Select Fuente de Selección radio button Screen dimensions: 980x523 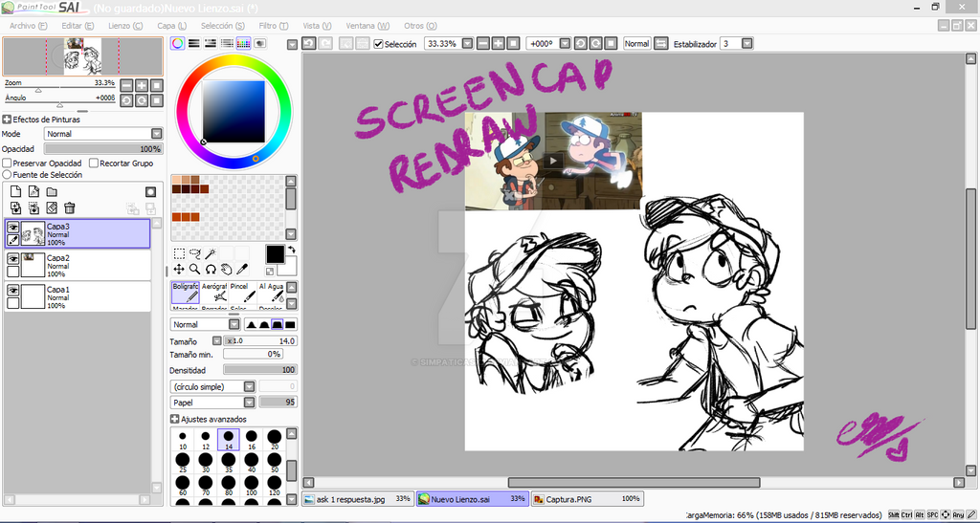(7, 175)
